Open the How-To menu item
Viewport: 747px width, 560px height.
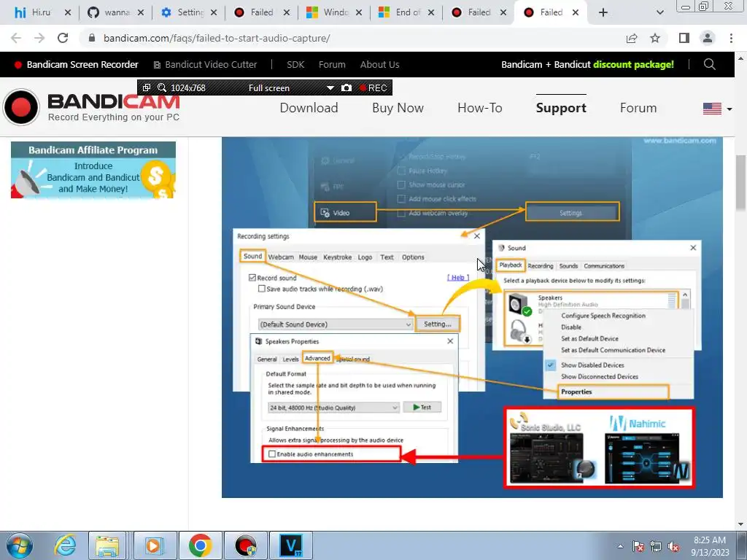[480, 108]
